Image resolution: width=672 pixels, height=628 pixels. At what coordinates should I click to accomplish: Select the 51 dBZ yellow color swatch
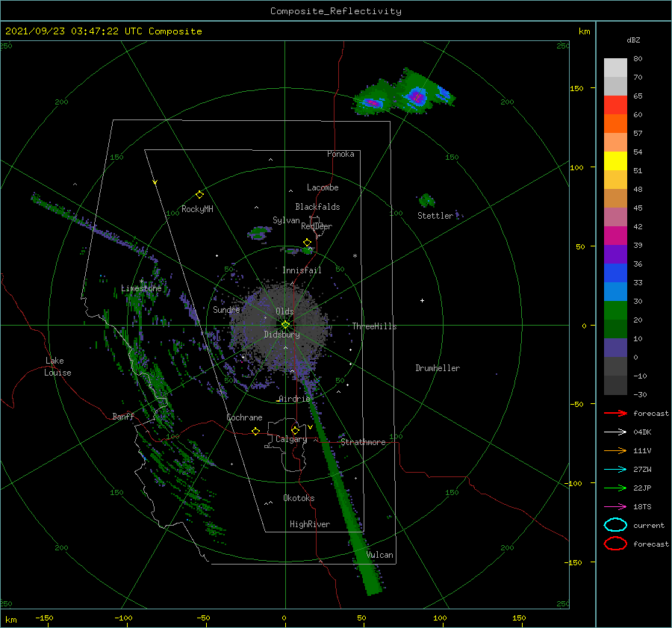point(615,161)
